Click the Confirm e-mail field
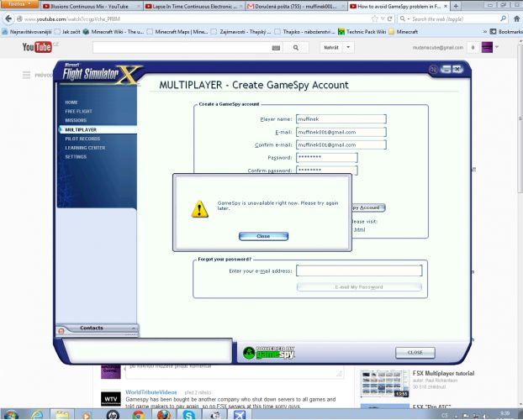The height and width of the screenshot is (420, 523). click(x=341, y=144)
